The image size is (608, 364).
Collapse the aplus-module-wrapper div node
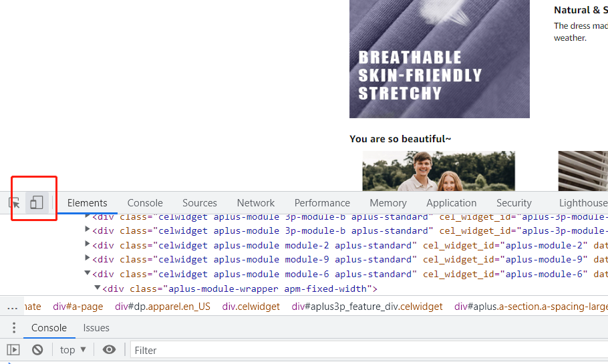[98, 289]
